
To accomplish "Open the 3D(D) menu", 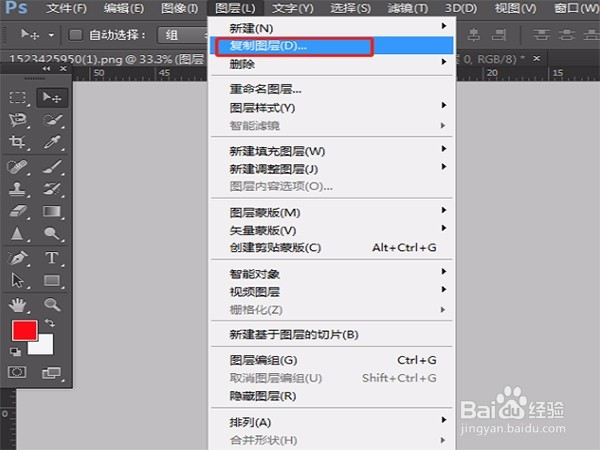I will (461, 8).
